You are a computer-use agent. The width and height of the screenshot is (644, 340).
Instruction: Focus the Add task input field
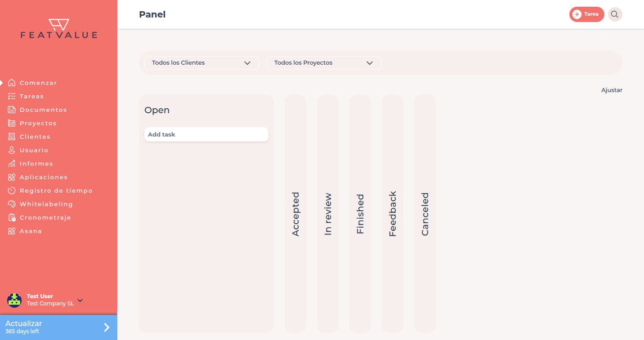click(x=206, y=134)
